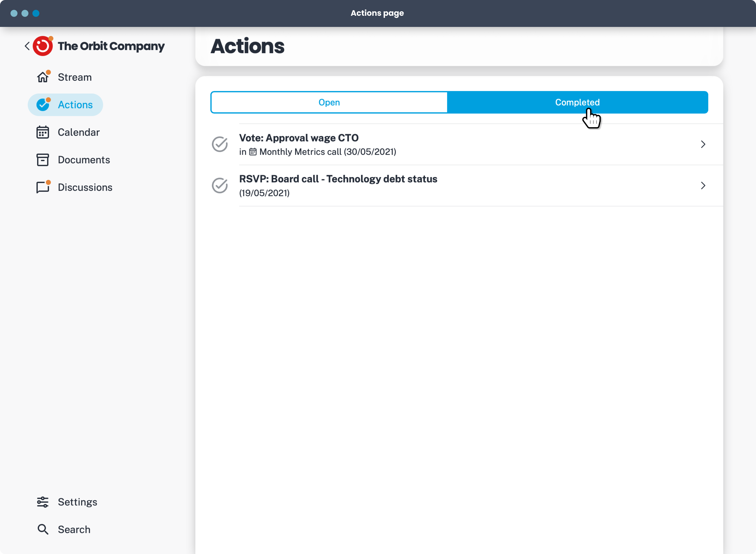Viewport: 756px width, 554px height.
Task: Switch to the Open actions toggle
Action: (x=329, y=102)
